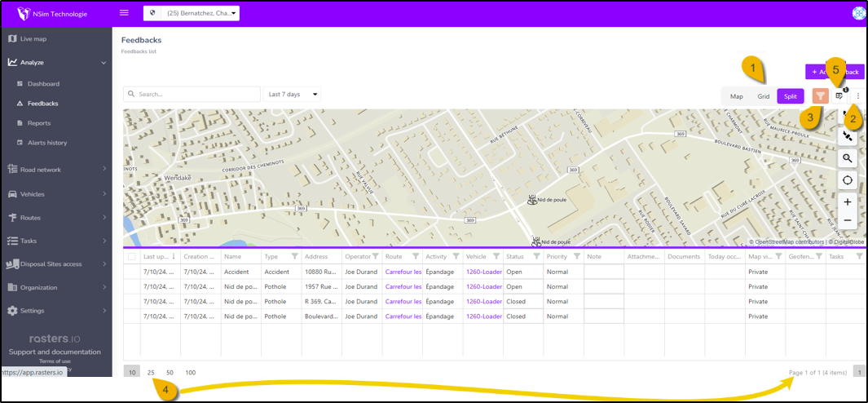Set page size to 100

191,373
